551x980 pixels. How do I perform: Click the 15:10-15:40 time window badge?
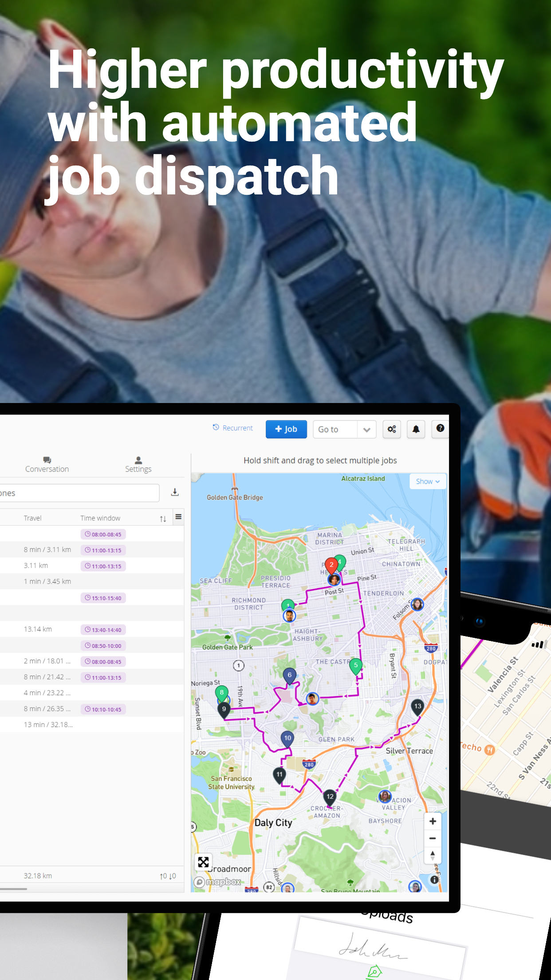[103, 598]
